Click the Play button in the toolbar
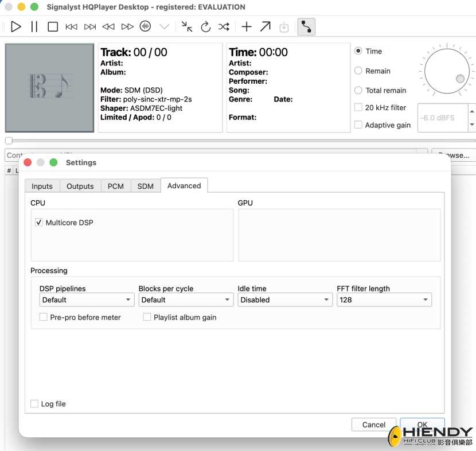 [x=16, y=27]
